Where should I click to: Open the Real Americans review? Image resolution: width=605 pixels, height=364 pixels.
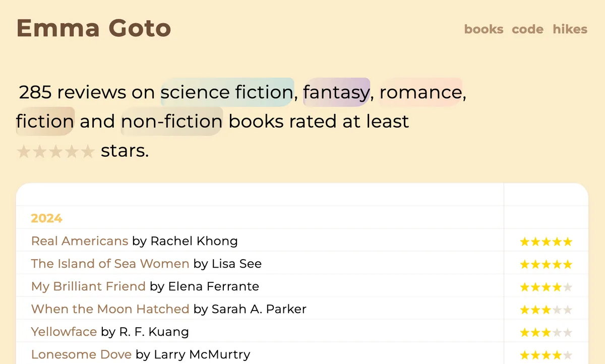pos(80,241)
